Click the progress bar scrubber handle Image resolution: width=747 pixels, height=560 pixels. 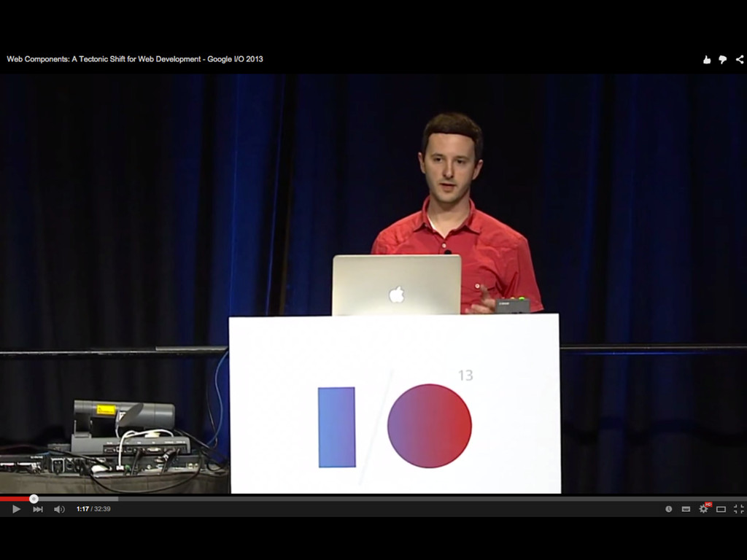(34, 499)
